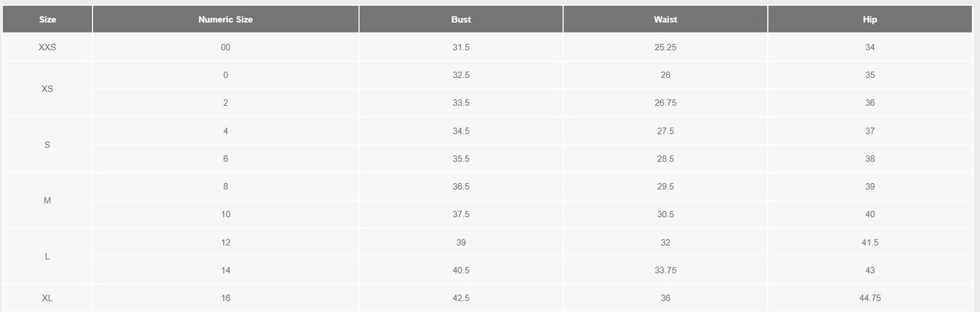The width and height of the screenshot is (980, 312).
Task: Click numeric size 16 cell
Action: point(225,298)
